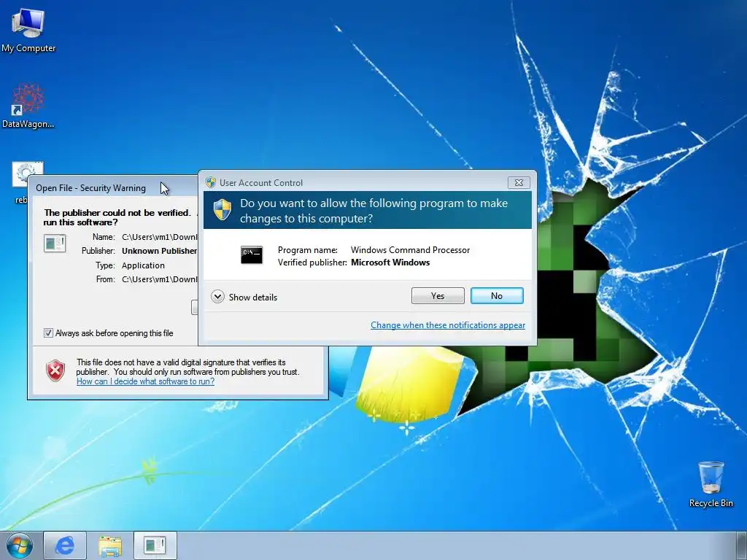Click the 'Open File - Security Warning' title bar
The width and height of the screenshot is (747, 560).
click(113, 188)
